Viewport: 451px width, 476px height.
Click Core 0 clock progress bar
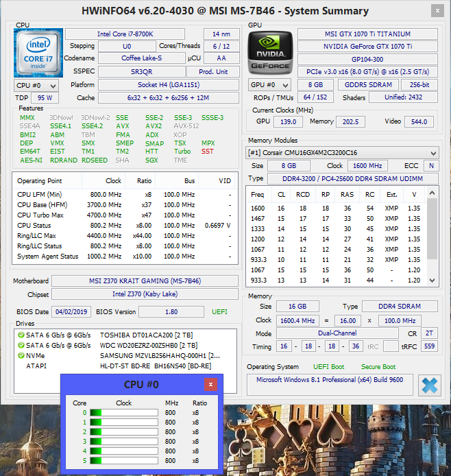124,412
